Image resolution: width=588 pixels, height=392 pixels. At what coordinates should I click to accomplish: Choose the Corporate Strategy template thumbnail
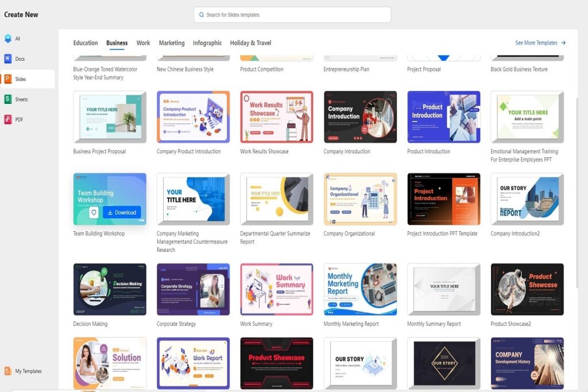(193, 289)
